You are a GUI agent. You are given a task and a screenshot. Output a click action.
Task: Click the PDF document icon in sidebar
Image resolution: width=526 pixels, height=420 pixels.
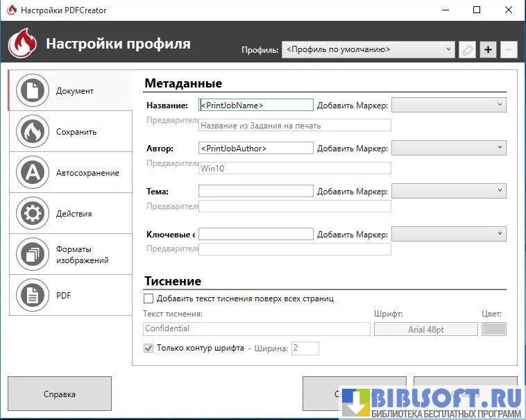(x=33, y=296)
